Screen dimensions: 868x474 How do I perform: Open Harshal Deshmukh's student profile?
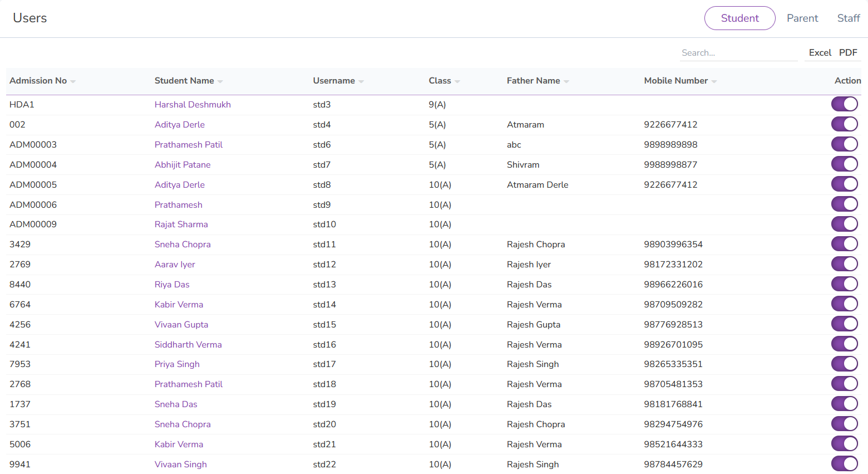pos(193,104)
